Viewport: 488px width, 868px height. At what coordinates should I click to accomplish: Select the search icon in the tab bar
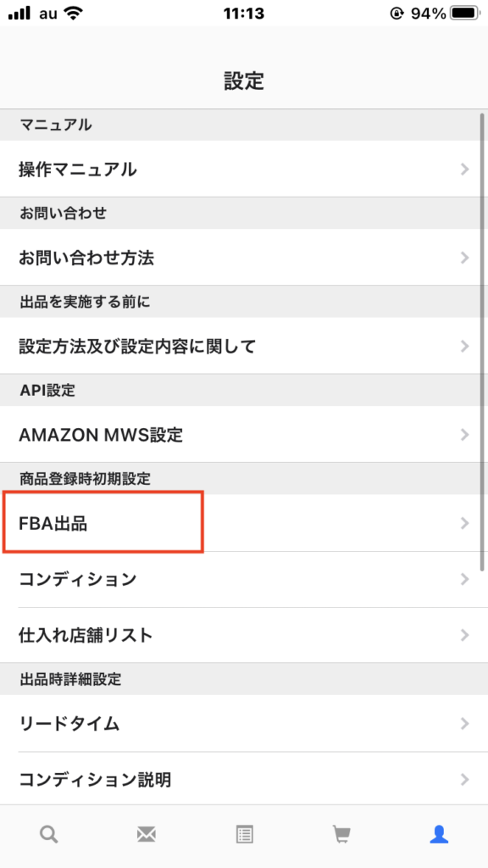pos(48,834)
